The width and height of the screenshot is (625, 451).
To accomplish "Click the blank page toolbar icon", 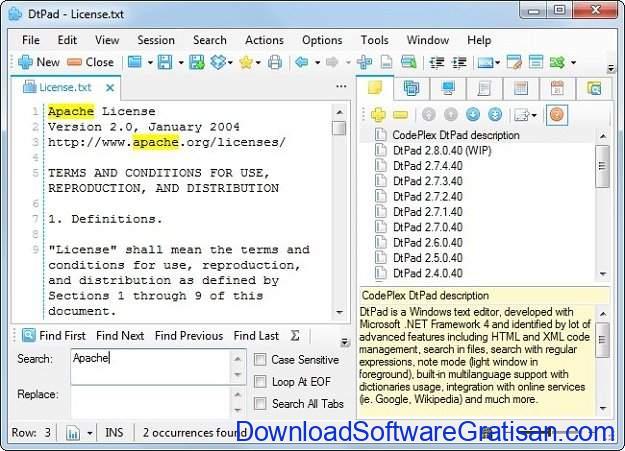I will tap(386, 62).
